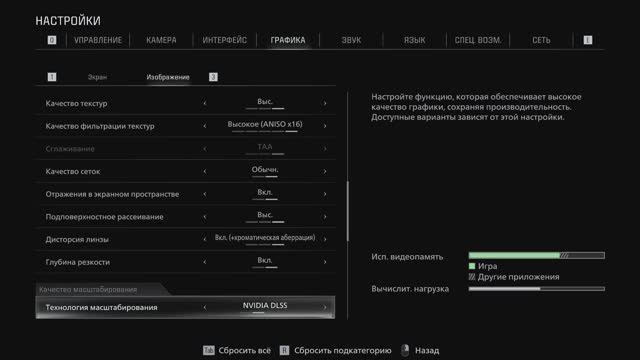Click the settings list vertical scrollbar

click(348, 211)
